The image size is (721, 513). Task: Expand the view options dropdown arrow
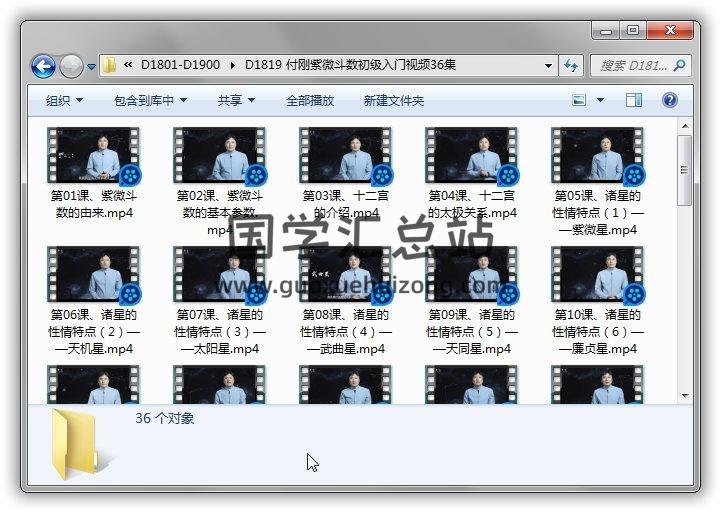pyautogui.click(x=600, y=100)
